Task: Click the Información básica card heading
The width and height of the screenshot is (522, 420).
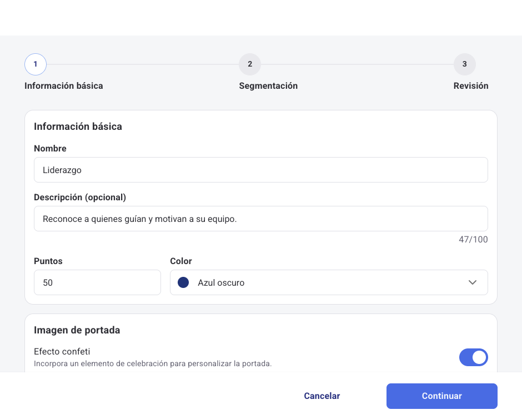Action: (x=78, y=126)
